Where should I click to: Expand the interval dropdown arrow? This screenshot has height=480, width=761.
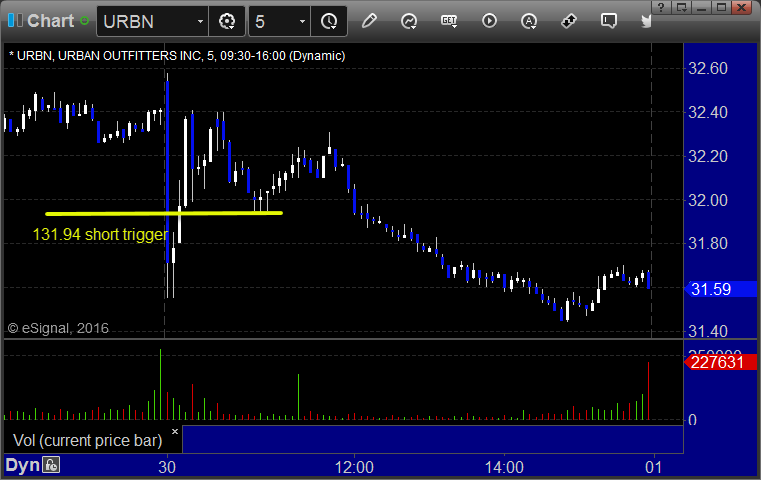tap(302, 21)
